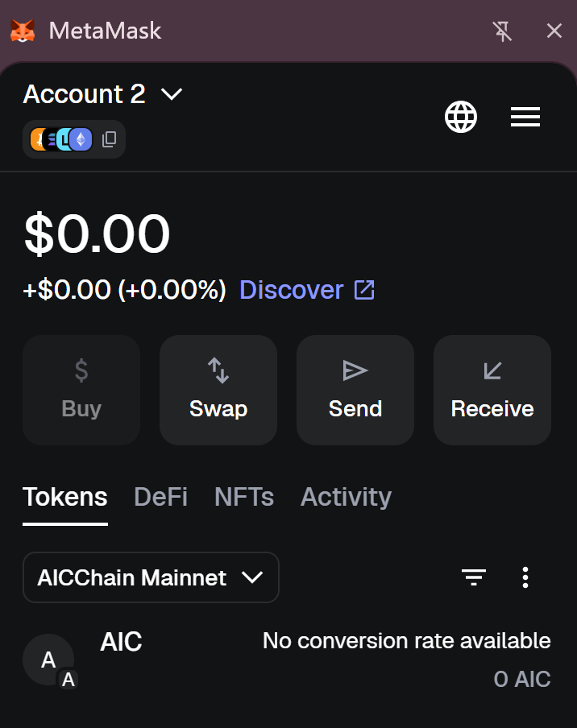Open the global network menu (globe icon)

point(461,118)
